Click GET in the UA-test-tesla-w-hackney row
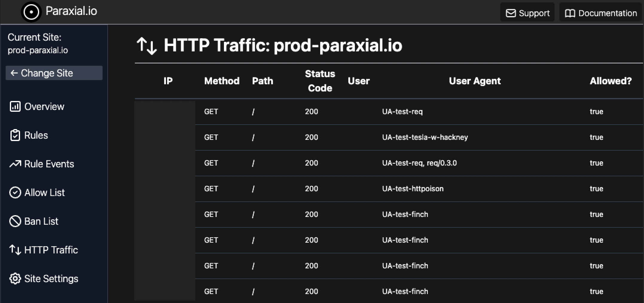Viewport: 644px width, 303px height. tap(211, 137)
